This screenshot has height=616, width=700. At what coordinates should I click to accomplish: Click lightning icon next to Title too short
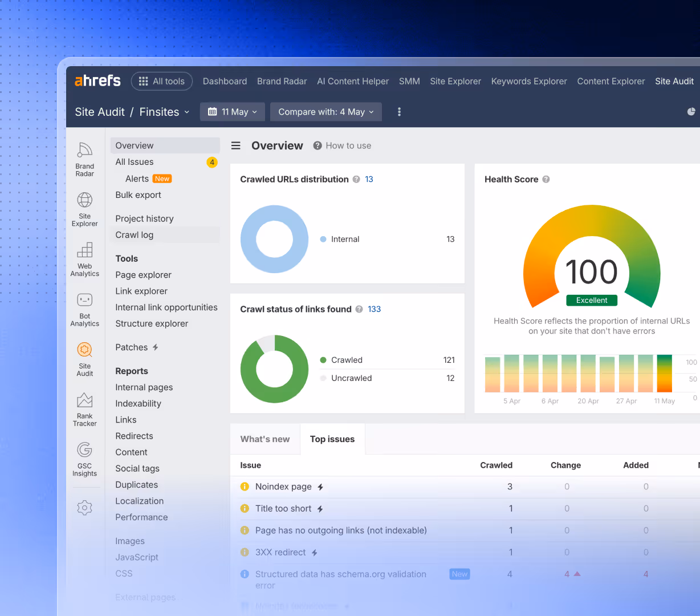320,509
